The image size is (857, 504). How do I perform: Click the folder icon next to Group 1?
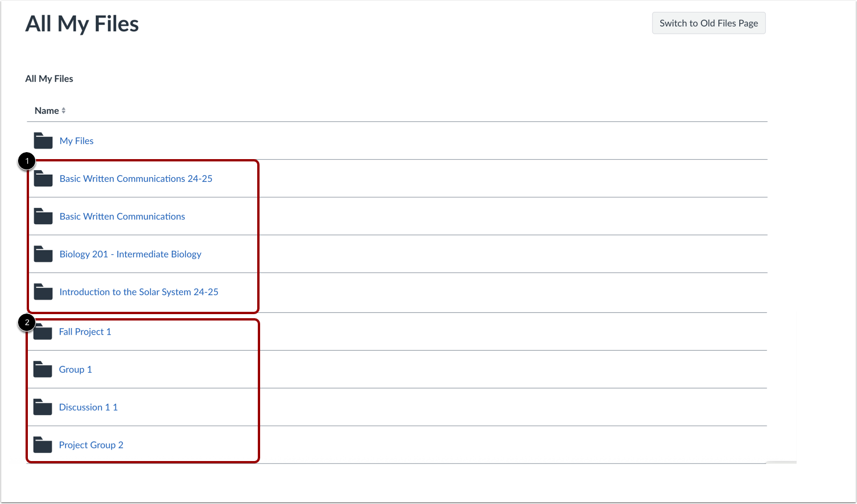(42, 369)
